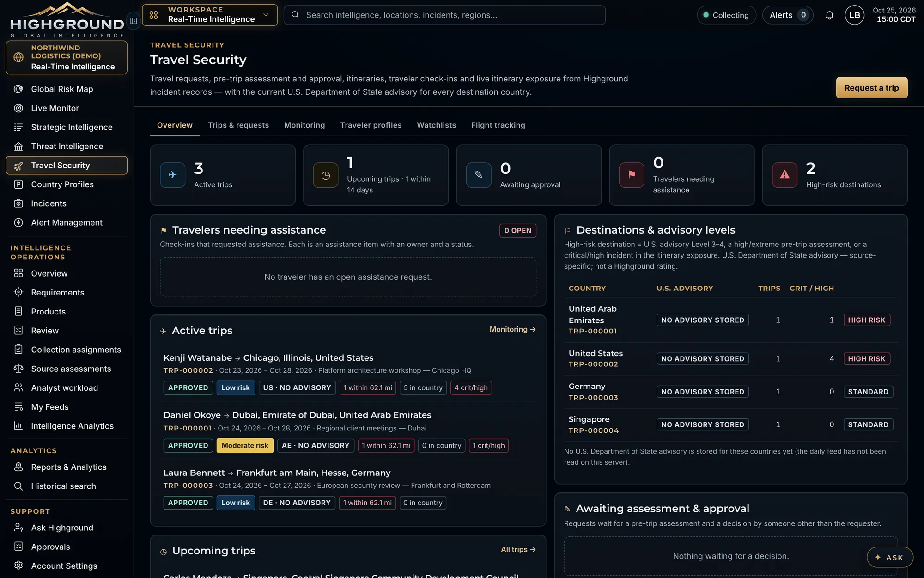Click the Requirements crosshair icon
924x578 pixels.
coord(18,292)
